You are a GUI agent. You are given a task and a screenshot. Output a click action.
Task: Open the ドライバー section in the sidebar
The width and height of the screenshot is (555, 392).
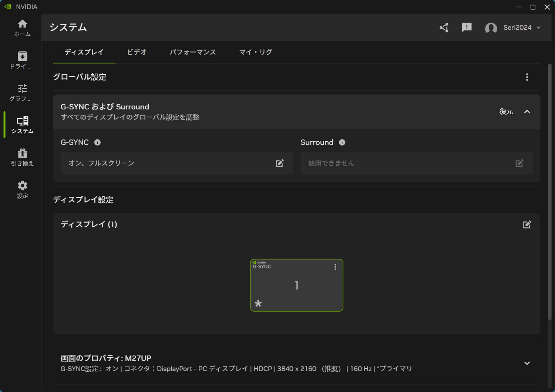pos(22,60)
